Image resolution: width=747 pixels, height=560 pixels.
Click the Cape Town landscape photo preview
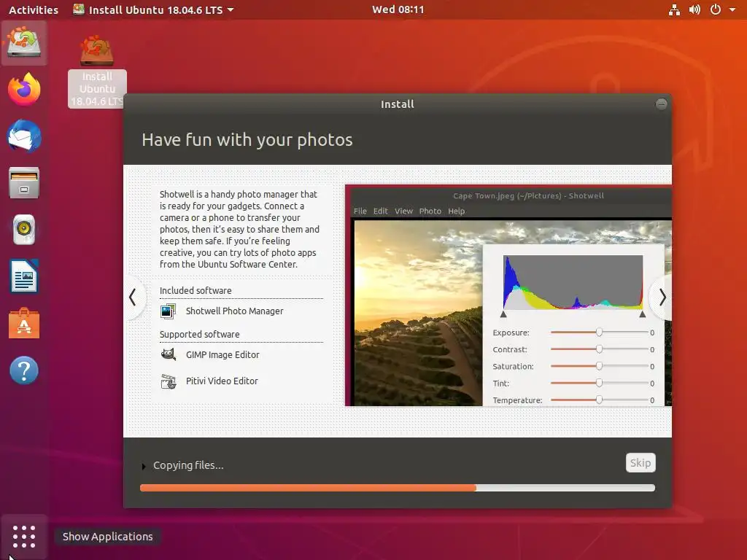[418, 313]
